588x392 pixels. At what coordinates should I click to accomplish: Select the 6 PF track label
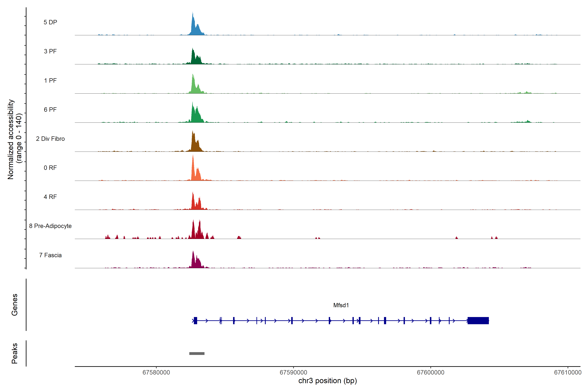point(50,109)
